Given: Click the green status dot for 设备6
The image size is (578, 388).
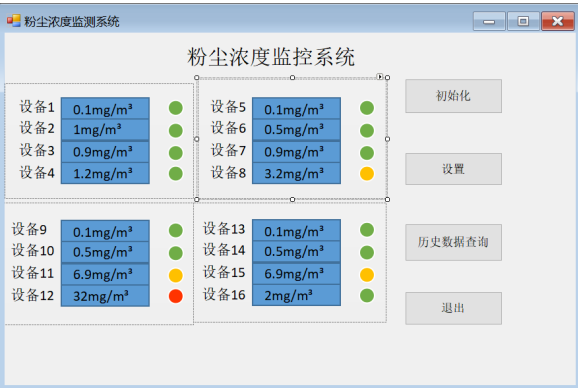Looking at the screenshot, I should coord(367,130).
